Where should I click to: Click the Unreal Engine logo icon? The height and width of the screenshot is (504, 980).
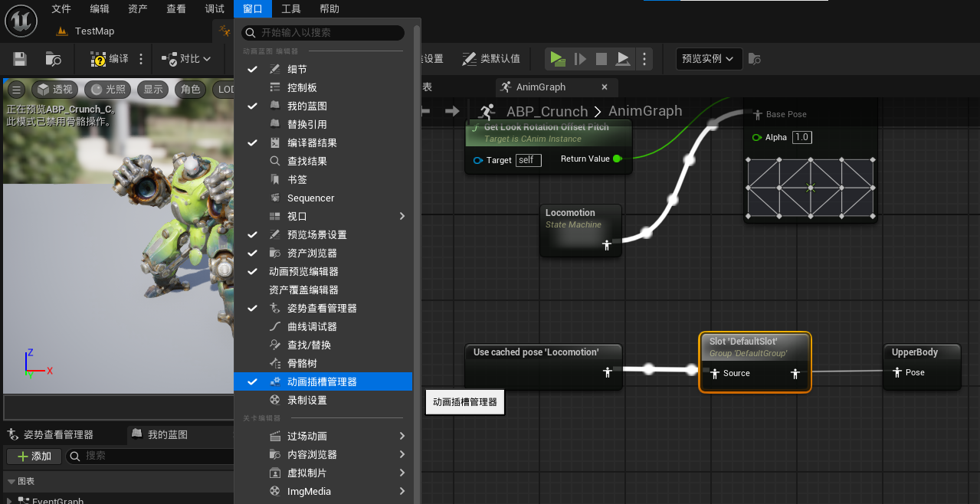(x=21, y=19)
